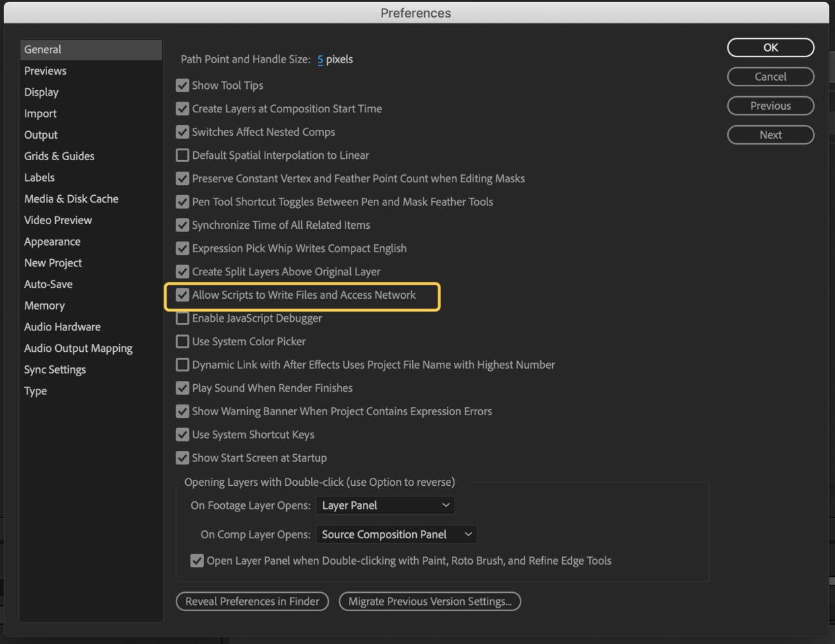The width and height of the screenshot is (835, 644).
Task: Expand the On Comp Layer Opens dropdown
Action: coord(397,534)
